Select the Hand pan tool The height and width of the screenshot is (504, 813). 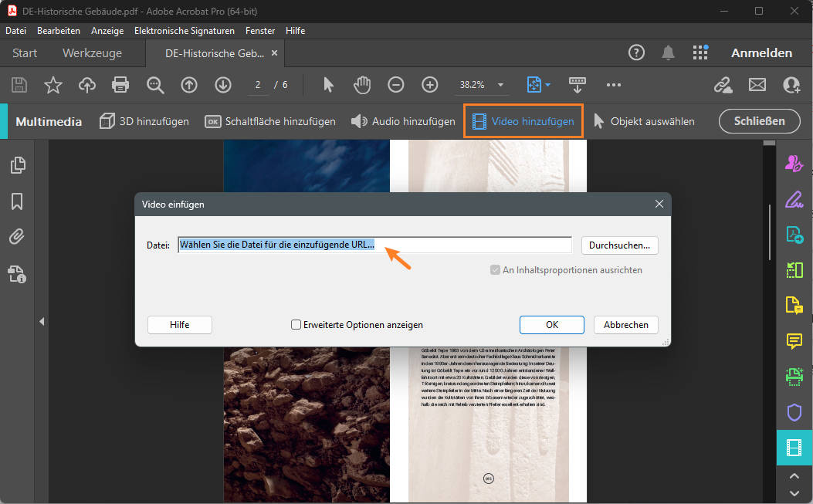362,85
